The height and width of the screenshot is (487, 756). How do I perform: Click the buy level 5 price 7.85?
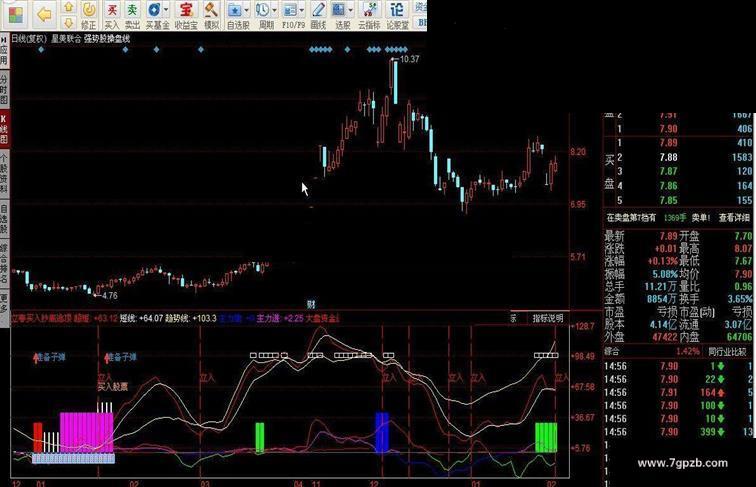[x=668, y=200]
